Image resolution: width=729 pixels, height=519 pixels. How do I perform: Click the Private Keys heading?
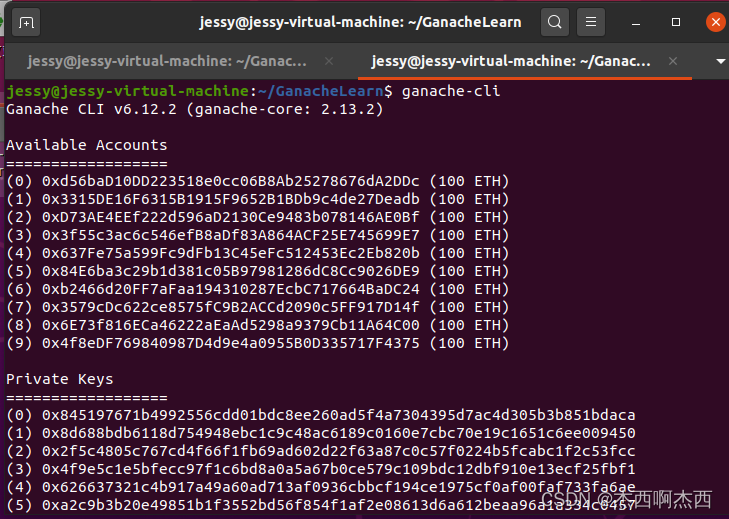(60, 379)
